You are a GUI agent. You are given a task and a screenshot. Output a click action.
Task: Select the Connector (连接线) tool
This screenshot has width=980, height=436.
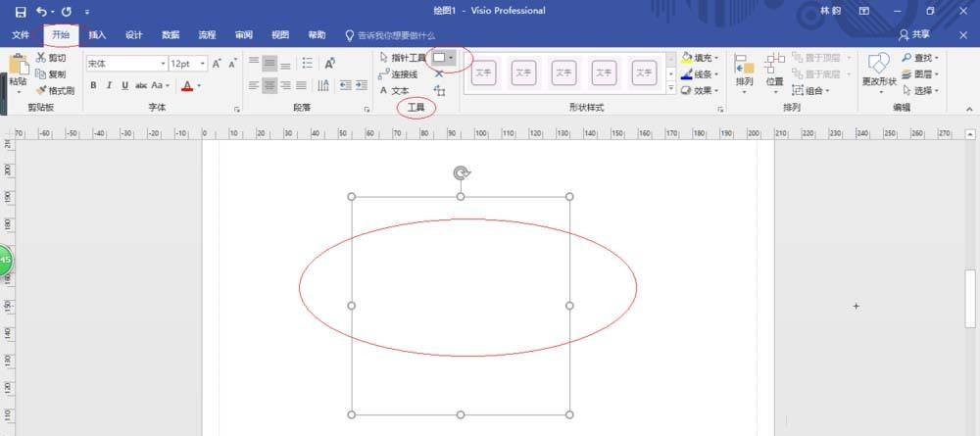point(398,74)
